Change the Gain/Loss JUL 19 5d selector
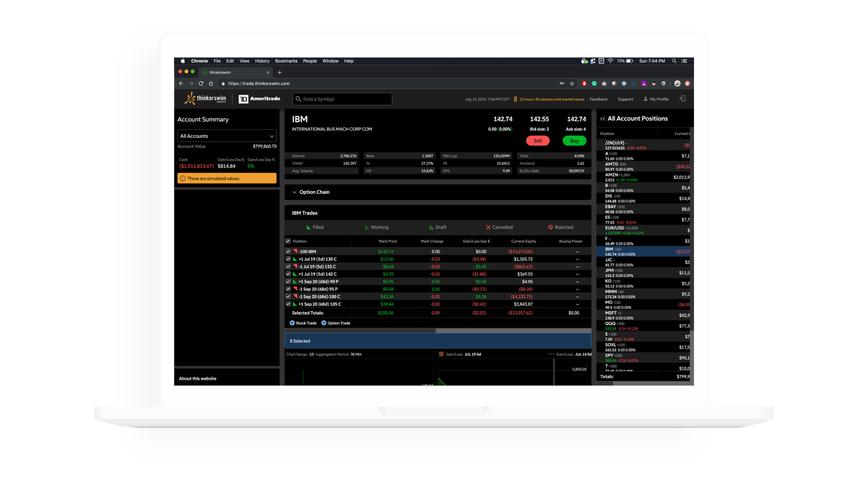868x488 pixels. pos(472,354)
